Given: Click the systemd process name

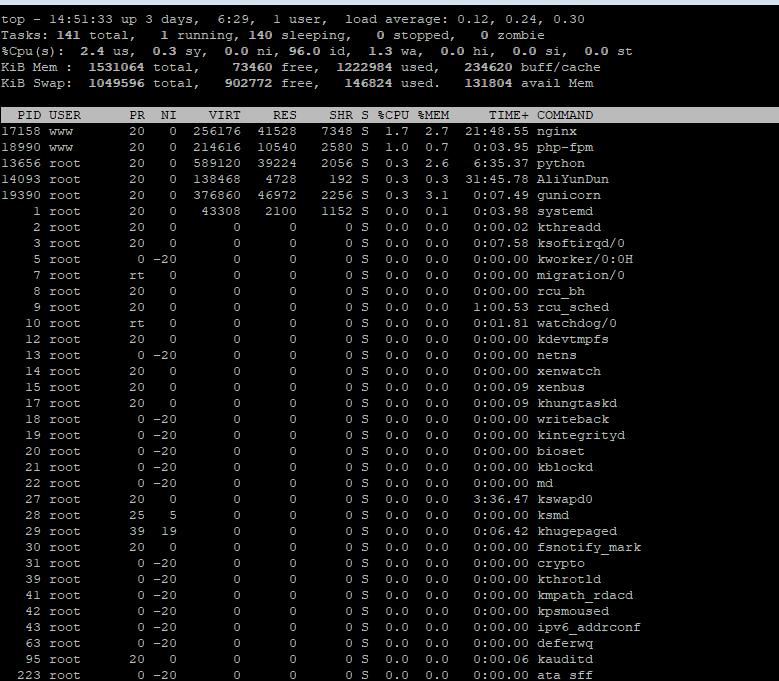Looking at the screenshot, I should [x=564, y=211].
